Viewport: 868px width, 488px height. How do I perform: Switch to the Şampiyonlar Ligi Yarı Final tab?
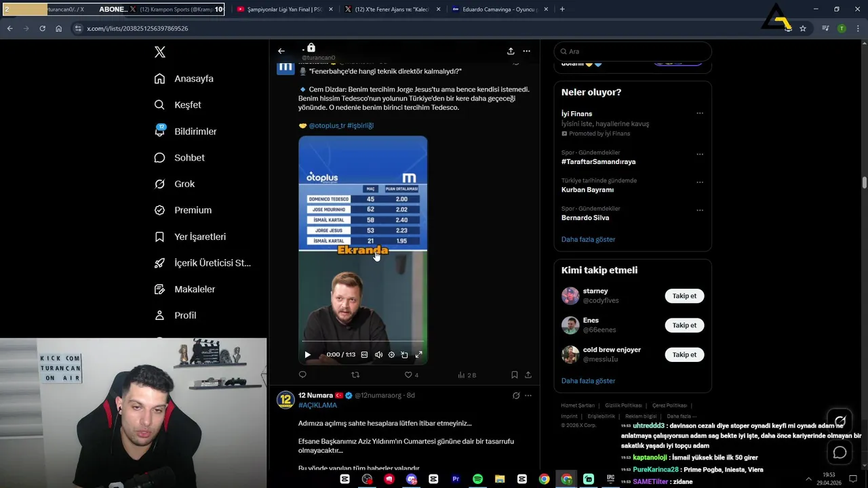[x=285, y=9]
